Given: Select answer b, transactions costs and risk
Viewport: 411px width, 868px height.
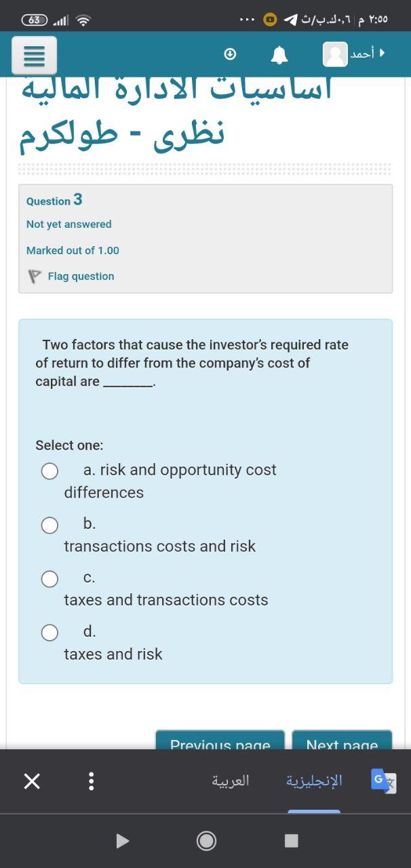Looking at the screenshot, I should coord(50,525).
